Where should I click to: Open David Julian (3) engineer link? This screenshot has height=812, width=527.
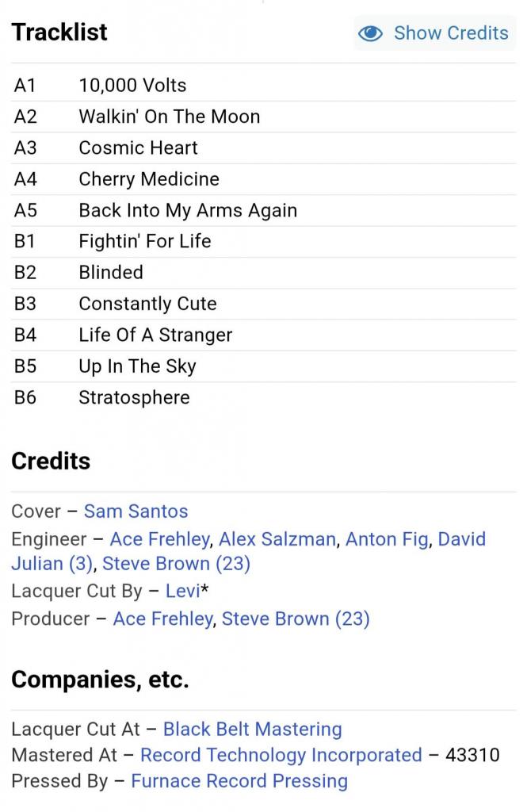[x=51, y=564]
